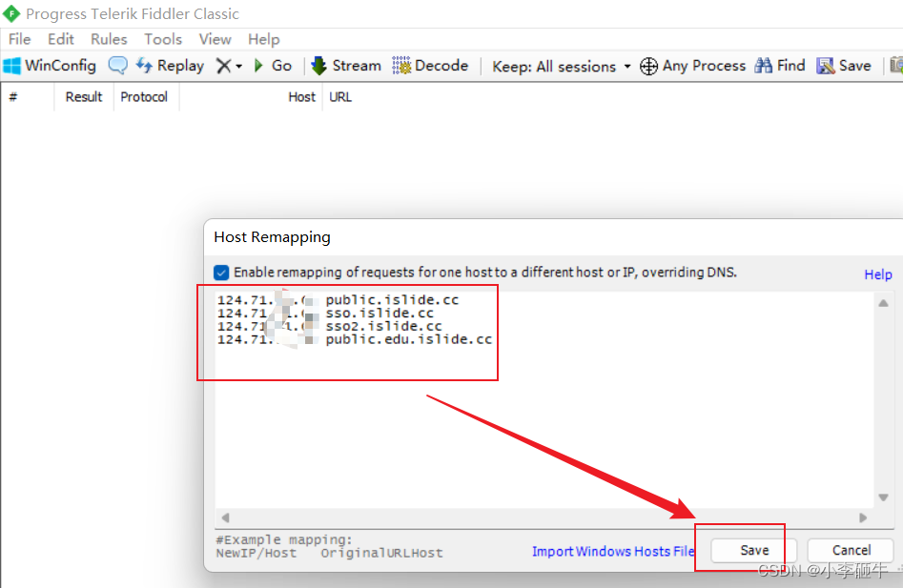Click the public.edu.islide.cc mapping line

(355, 339)
